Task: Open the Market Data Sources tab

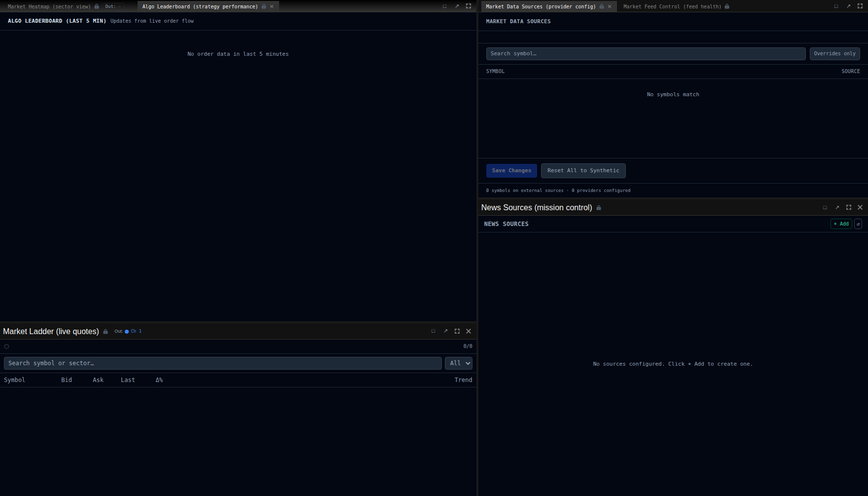Action: coord(541,6)
